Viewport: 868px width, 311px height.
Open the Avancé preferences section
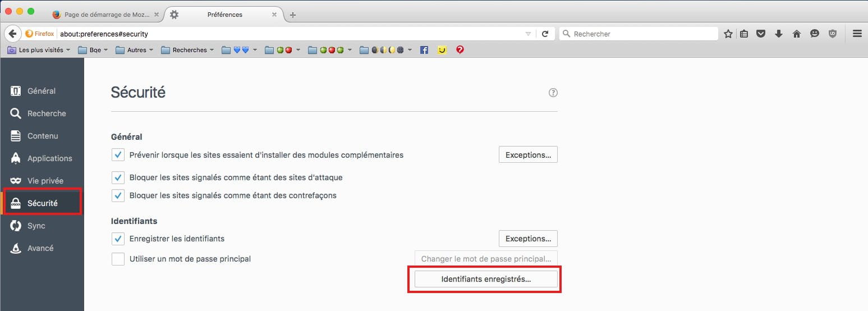point(42,248)
